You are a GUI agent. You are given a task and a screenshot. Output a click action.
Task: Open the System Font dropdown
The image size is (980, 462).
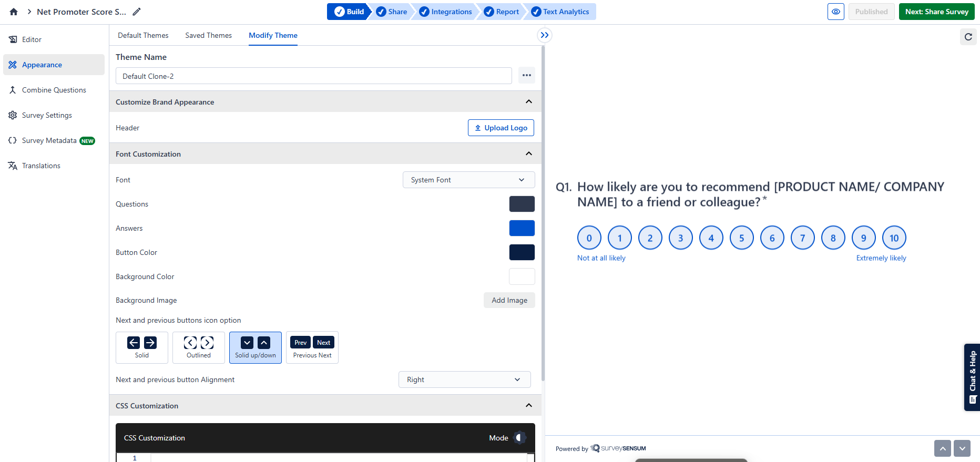[x=468, y=180]
